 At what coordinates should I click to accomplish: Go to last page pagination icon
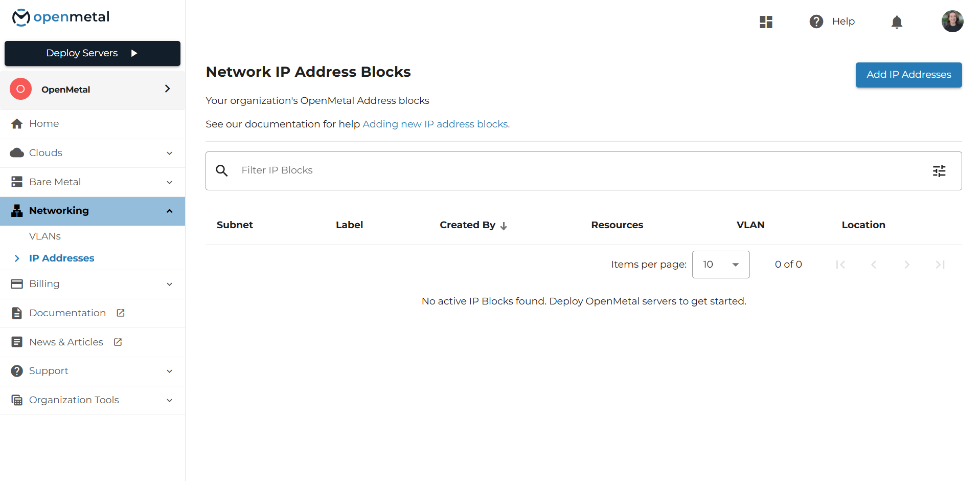point(940,265)
